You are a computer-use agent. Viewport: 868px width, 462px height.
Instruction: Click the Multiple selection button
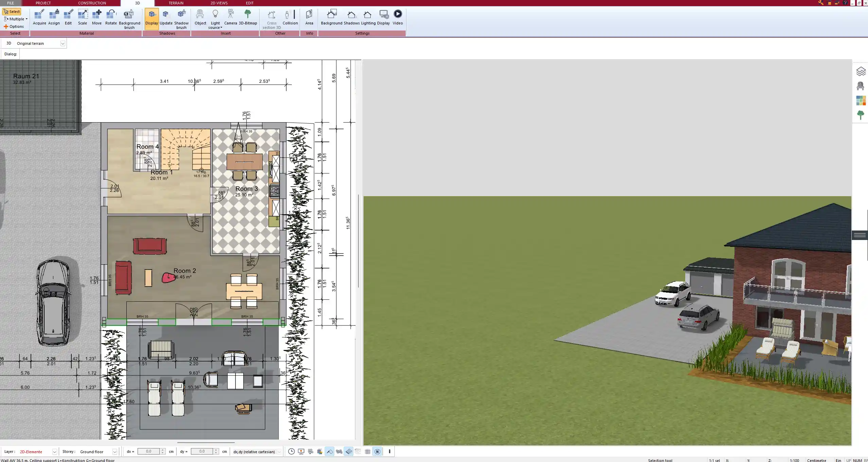point(15,19)
